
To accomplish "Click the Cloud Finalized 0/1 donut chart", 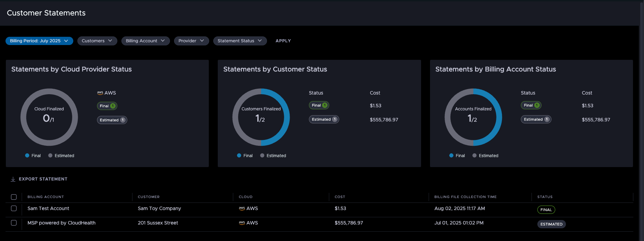I will coord(49,117).
